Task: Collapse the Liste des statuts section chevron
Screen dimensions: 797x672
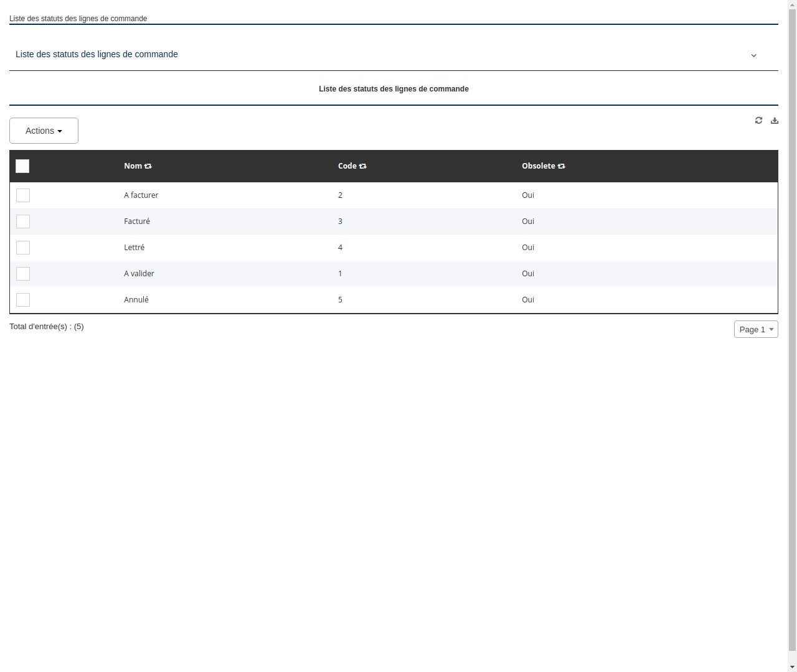Action: click(x=753, y=55)
